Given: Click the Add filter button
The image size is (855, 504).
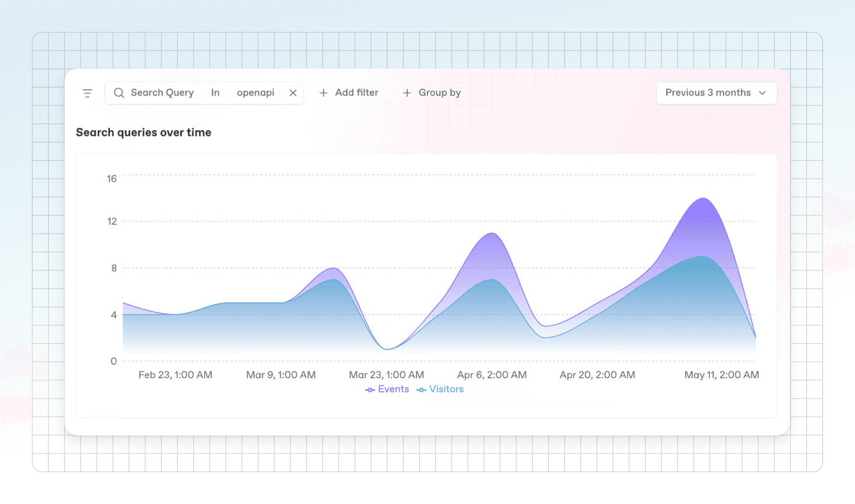Looking at the screenshot, I should [x=349, y=93].
